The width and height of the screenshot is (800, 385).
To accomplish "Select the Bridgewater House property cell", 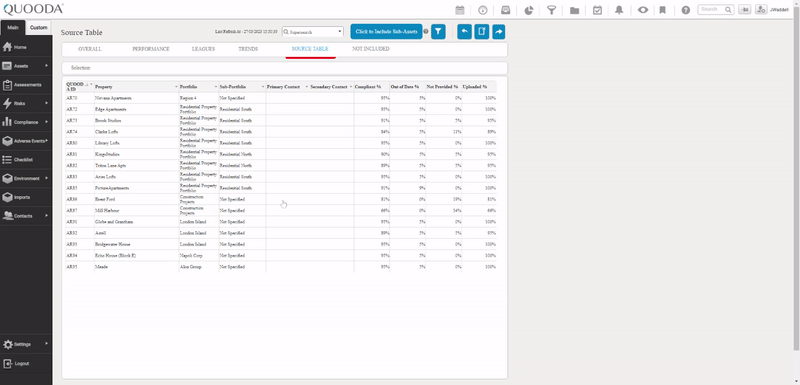I will point(136,244).
